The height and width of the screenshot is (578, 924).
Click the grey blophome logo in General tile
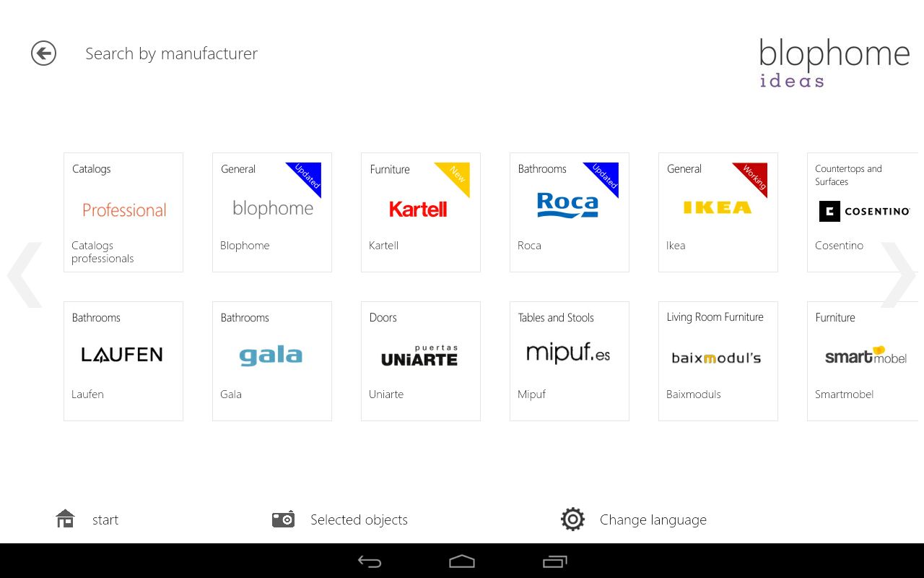tap(273, 209)
